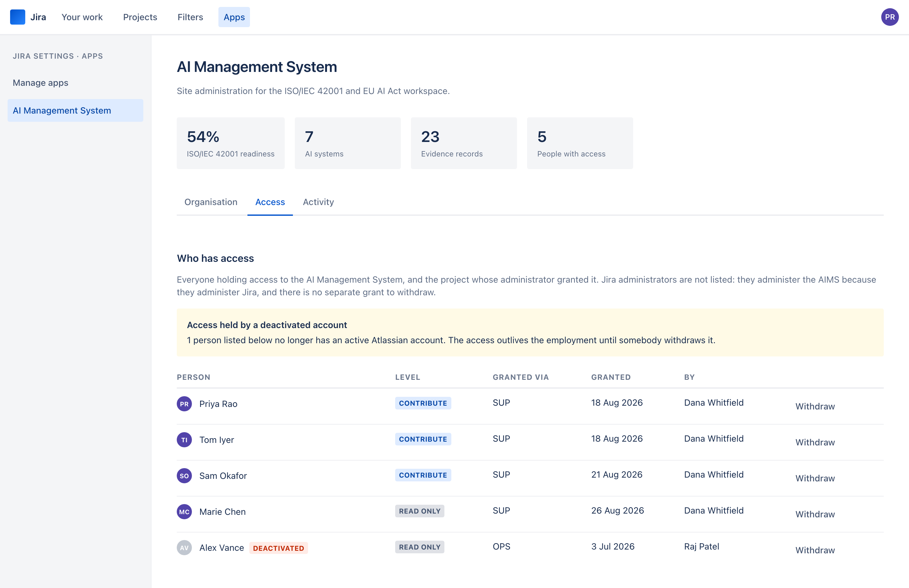Viewport: 909px width, 588px height.
Task: Switch to the Organisation tab
Action: 211,202
